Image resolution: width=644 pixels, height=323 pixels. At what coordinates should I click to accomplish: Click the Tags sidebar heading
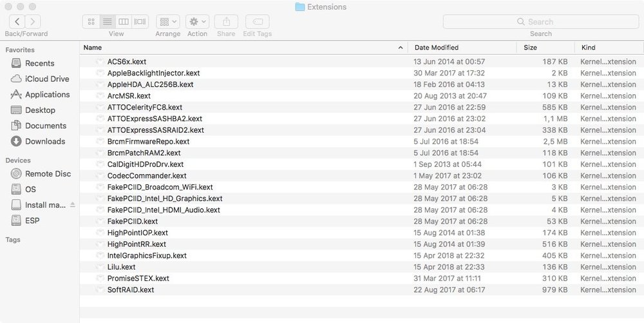click(x=13, y=240)
